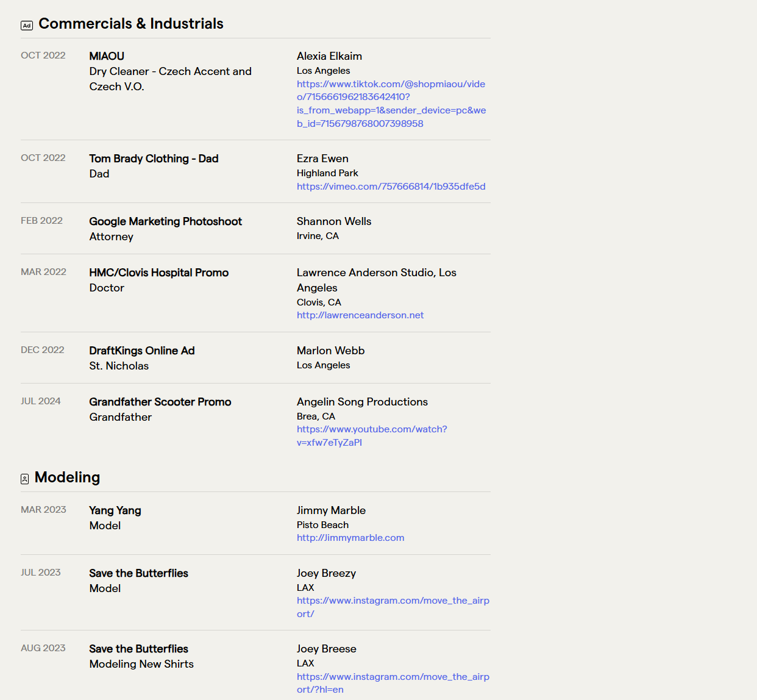Click the MAR 2023 date
This screenshot has height=700, width=757.
[44, 510]
